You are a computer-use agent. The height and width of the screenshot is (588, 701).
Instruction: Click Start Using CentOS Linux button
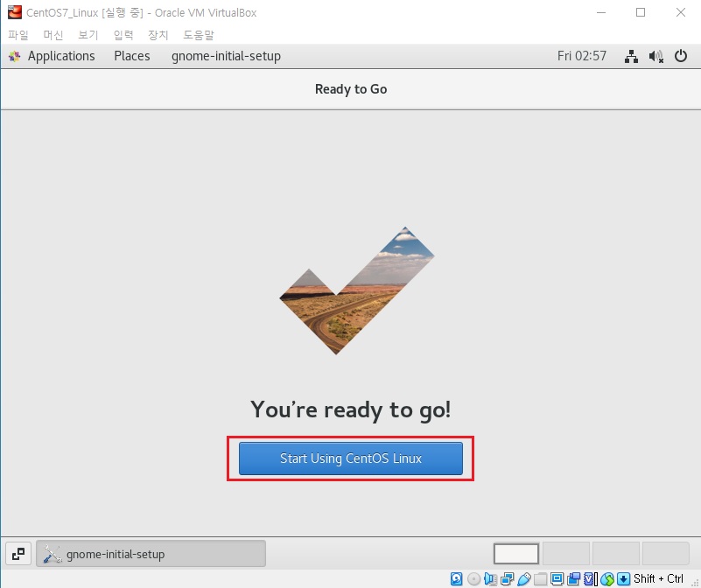pos(350,458)
